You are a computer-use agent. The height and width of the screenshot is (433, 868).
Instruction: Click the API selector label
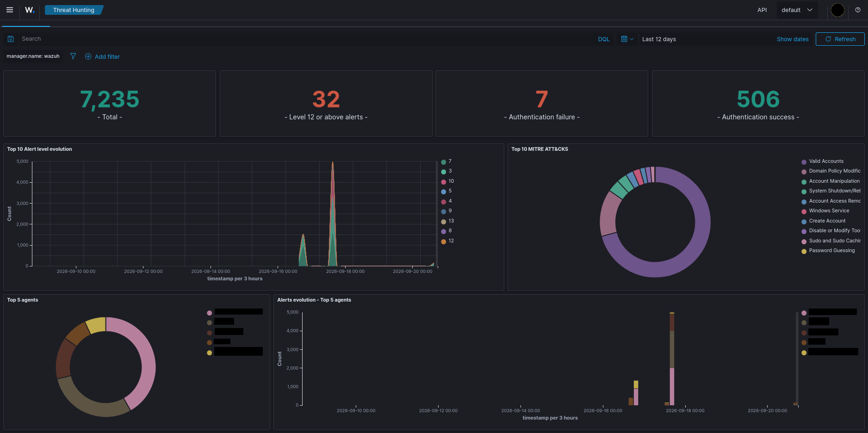(x=762, y=10)
